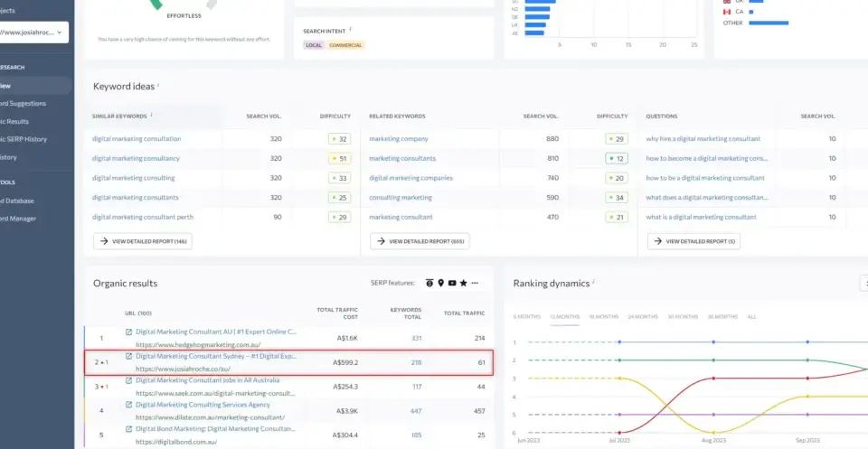The image size is (868, 449).
Task: Select the 6 Months ranking range tab
Action: coord(526,317)
